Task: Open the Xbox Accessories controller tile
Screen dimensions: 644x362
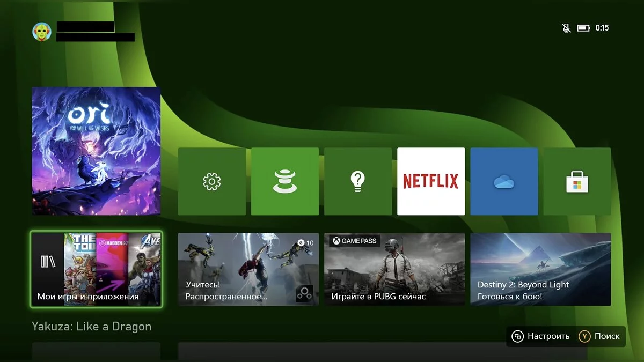Action: (x=285, y=181)
